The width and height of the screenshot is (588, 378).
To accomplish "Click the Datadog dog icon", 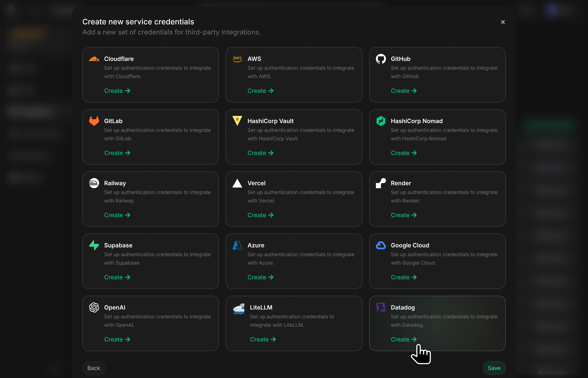I will pos(381,307).
